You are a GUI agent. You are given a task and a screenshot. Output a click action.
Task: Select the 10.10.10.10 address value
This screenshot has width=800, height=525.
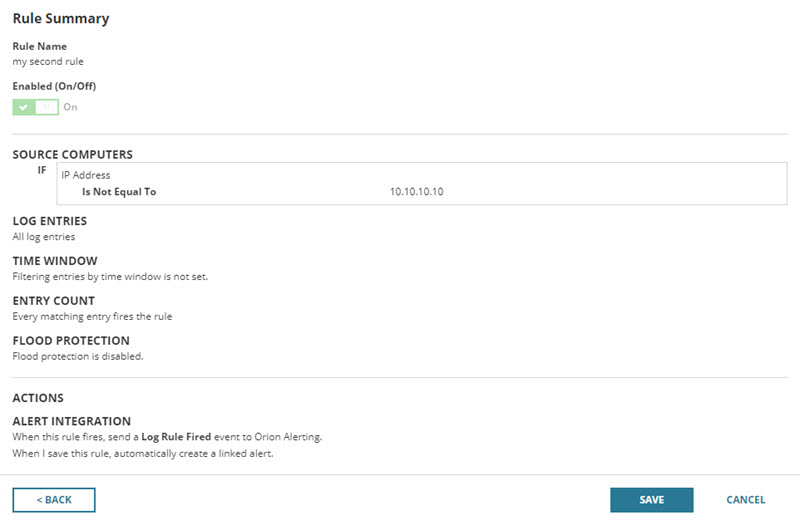[416, 191]
